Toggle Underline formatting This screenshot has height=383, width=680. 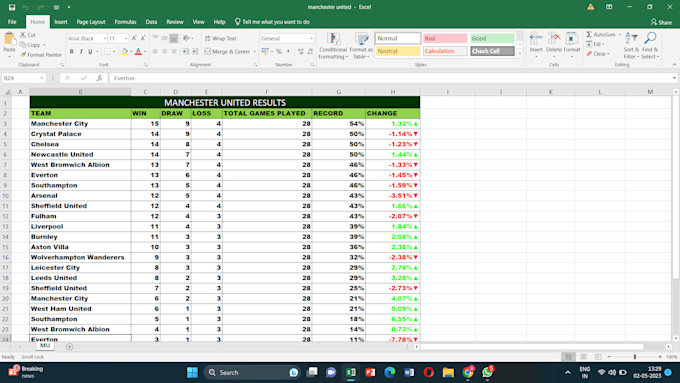tap(90, 51)
